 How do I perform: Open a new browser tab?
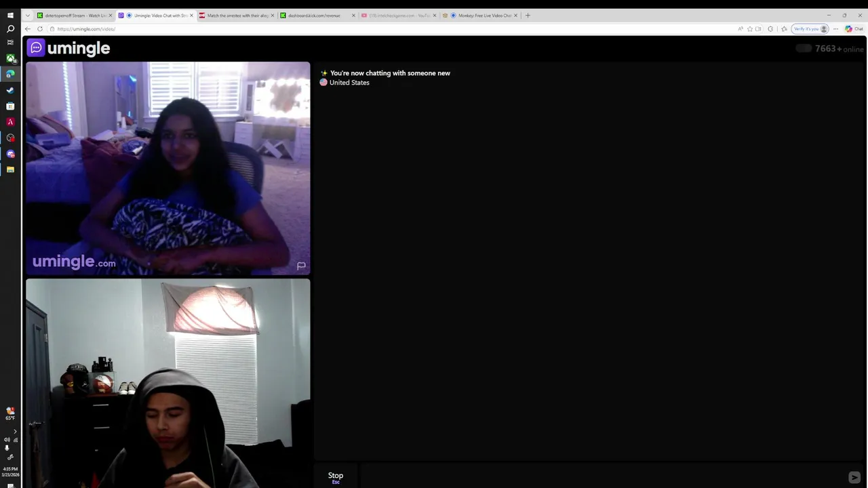coord(528,16)
